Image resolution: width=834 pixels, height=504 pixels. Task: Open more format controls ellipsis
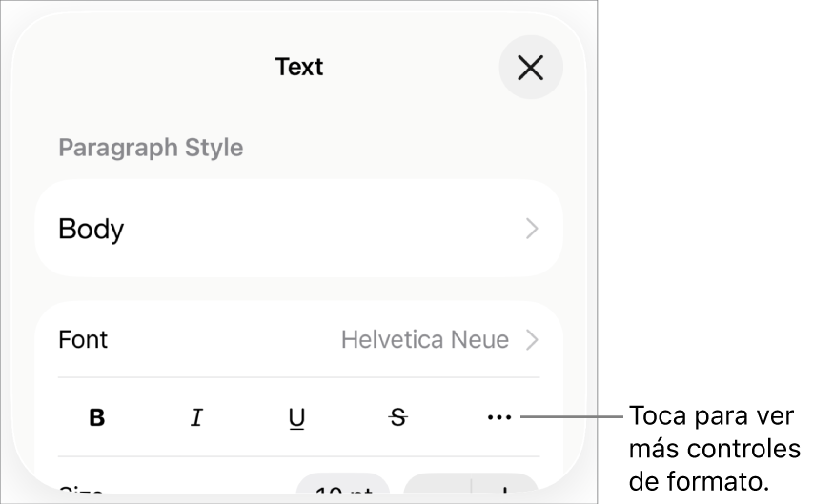(498, 417)
